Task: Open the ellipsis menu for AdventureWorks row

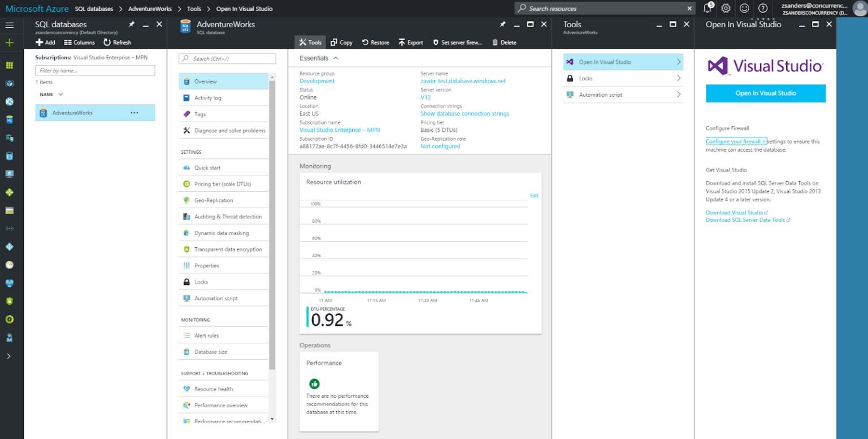Action: (x=134, y=113)
